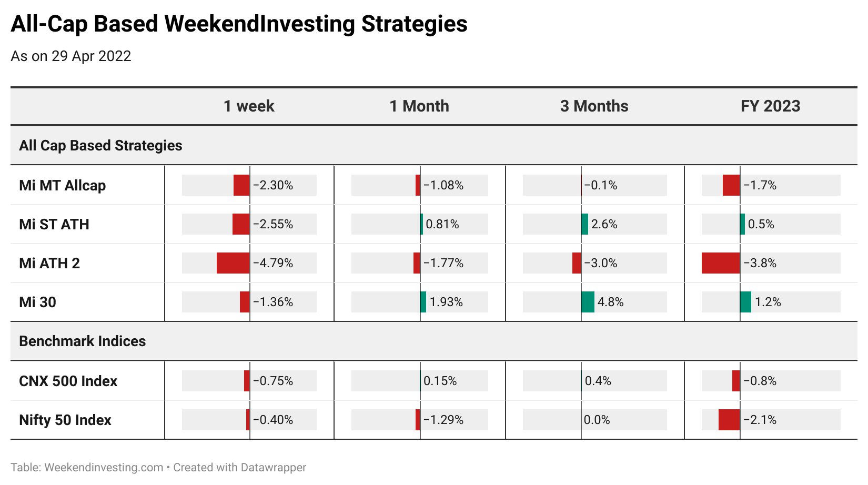
Task: Click the 1.93% value for Mi 30
Action: [446, 302]
